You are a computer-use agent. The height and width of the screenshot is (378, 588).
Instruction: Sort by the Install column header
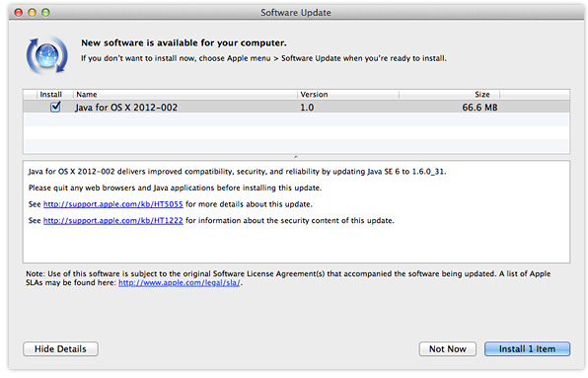(50, 95)
